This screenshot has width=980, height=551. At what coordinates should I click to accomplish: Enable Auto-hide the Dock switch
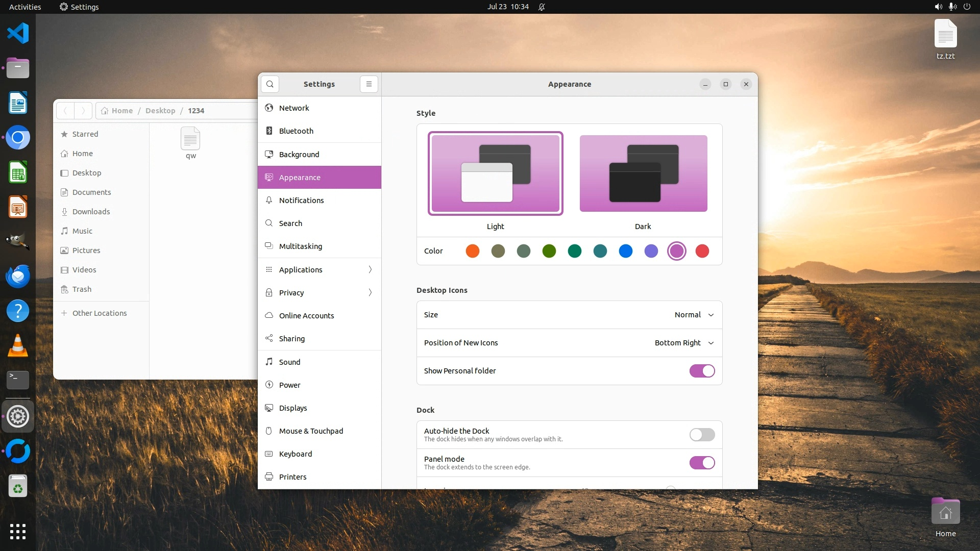coord(702,435)
